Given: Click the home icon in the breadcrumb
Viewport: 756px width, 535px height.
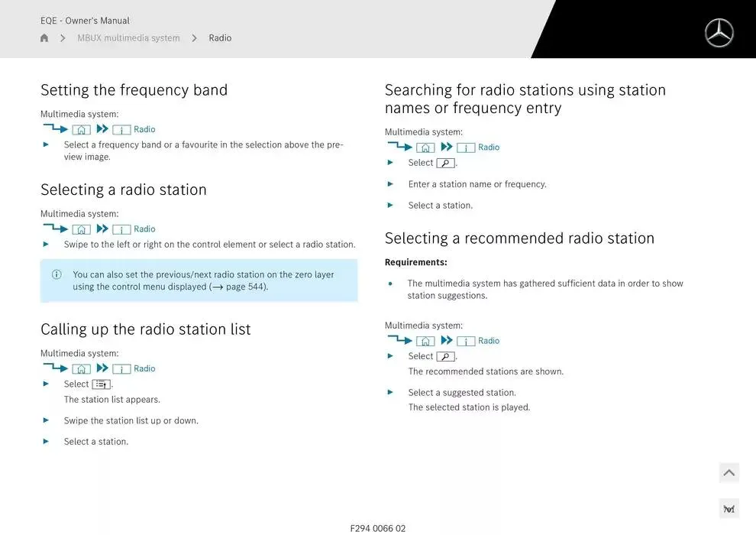Looking at the screenshot, I should click(x=44, y=38).
